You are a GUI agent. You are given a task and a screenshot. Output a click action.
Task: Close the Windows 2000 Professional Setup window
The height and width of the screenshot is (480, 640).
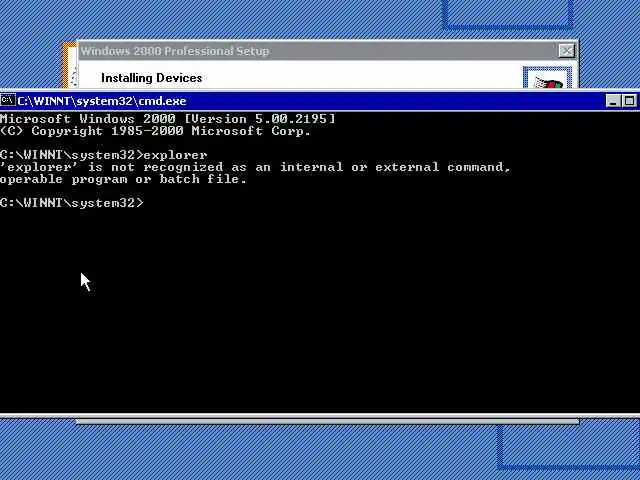(x=567, y=51)
